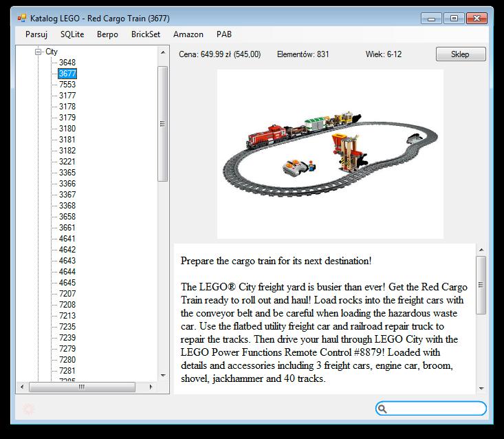
Task: Select set 7280 in the tree
Action: (x=67, y=360)
